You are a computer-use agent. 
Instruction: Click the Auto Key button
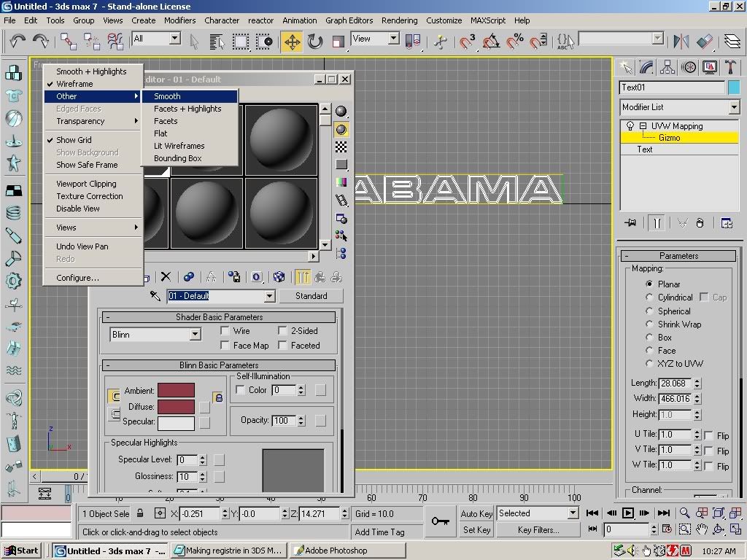[476, 513]
